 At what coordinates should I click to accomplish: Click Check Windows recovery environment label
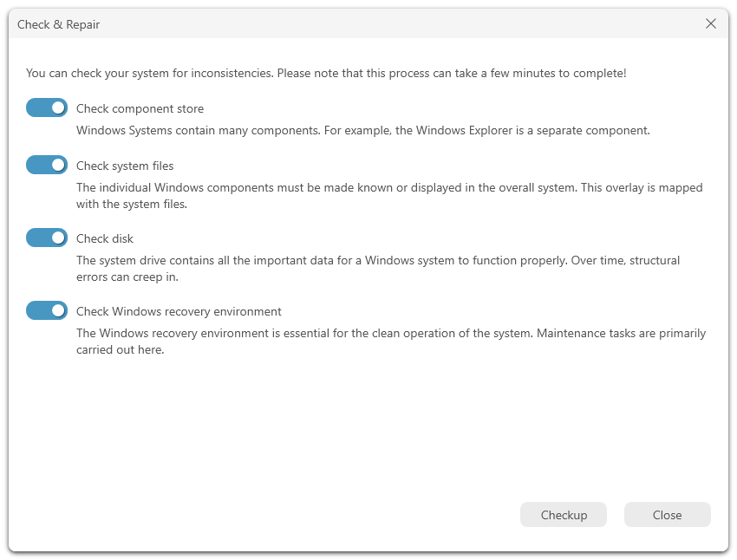coord(179,311)
